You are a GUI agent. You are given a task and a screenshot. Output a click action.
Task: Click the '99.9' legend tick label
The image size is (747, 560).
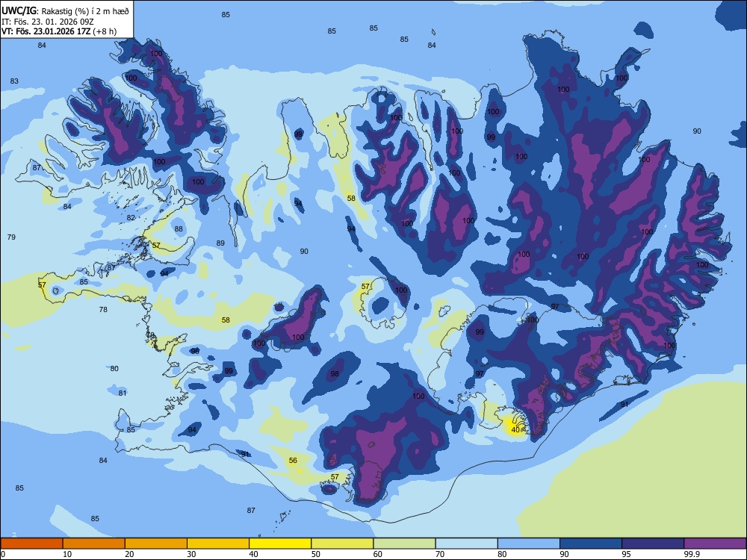(692, 554)
